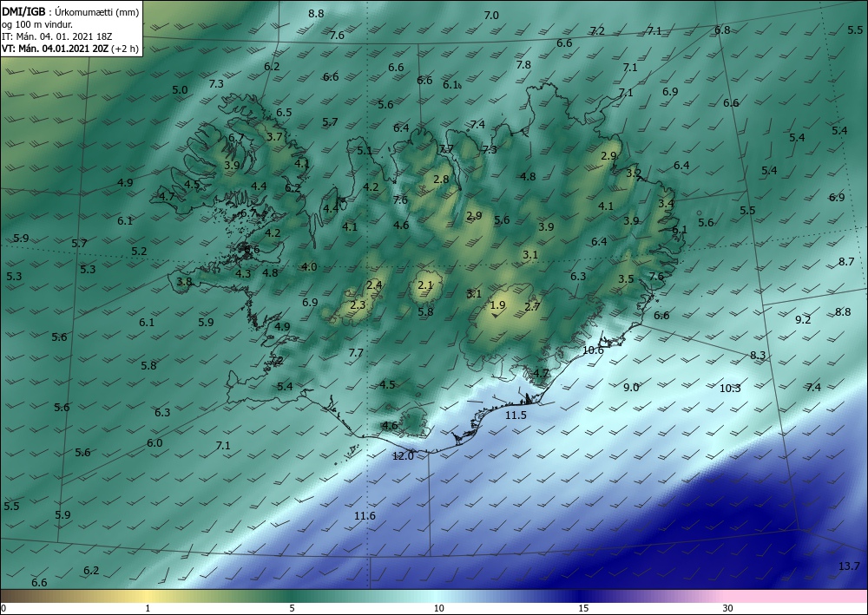This screenshot has height=615, width=868.
Task: Click the DMI/IGB title in the legend box
Action: (23, 11)
